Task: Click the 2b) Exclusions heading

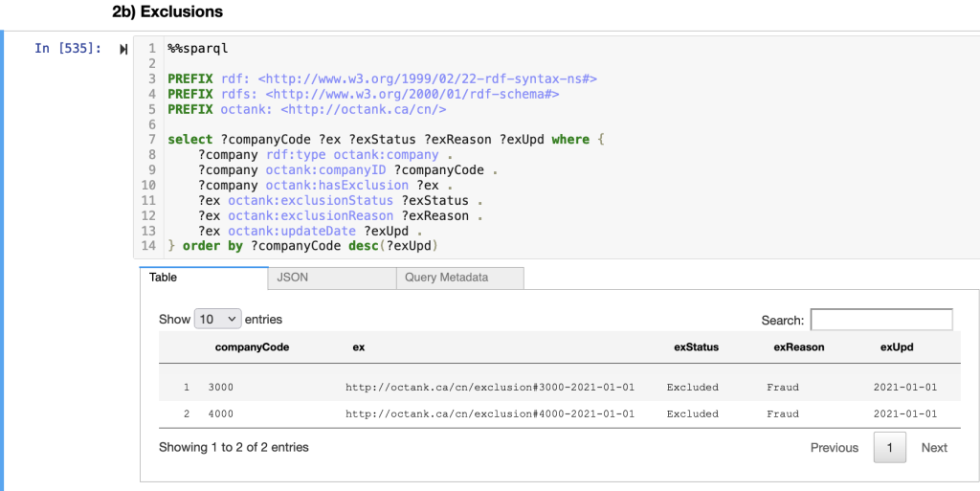Action: 167,11
